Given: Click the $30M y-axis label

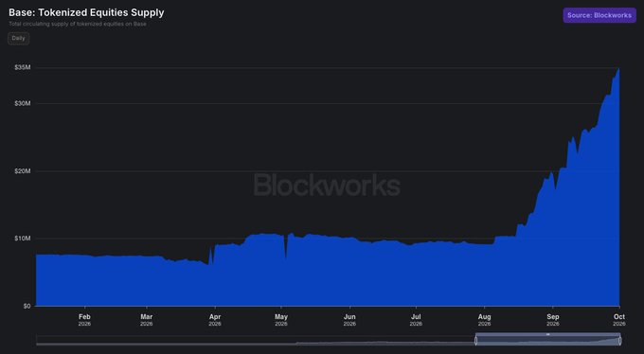Looking at the screenshot, I should (22, 103).
